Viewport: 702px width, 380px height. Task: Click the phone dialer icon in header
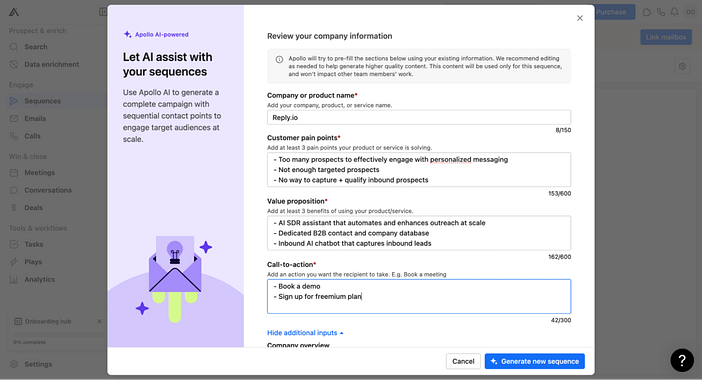[x=660, y=12]
